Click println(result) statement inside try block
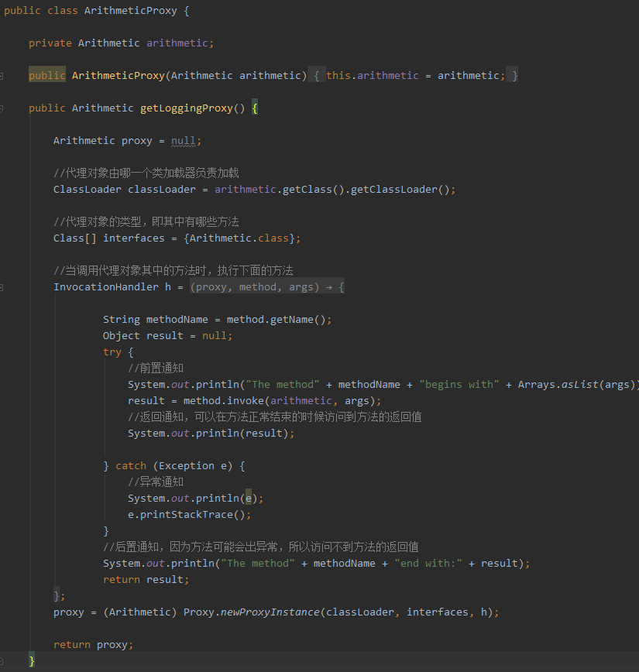This screenshot has width=639, height=672. click(x=211, y=434)
